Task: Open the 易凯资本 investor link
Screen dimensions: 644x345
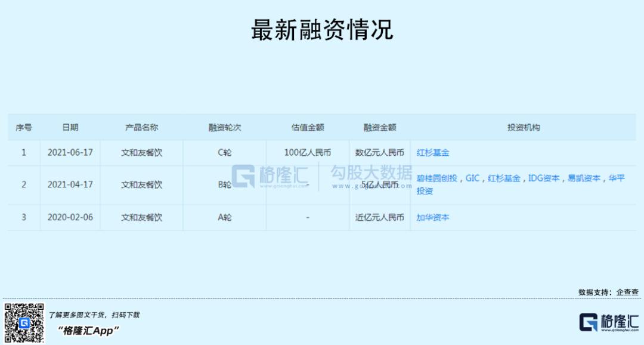Action: [x=584, y=178]
